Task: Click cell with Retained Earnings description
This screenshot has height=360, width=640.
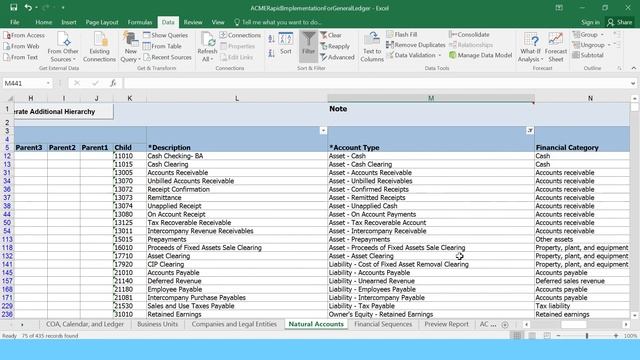Action: pos(237,315)
